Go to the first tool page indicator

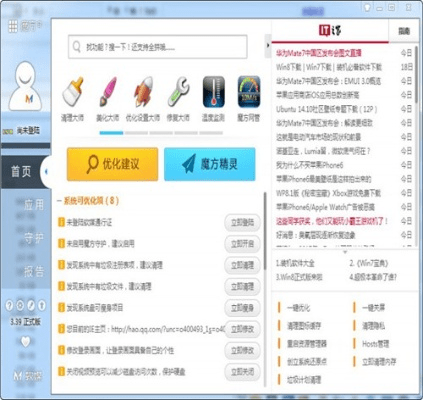111,133
